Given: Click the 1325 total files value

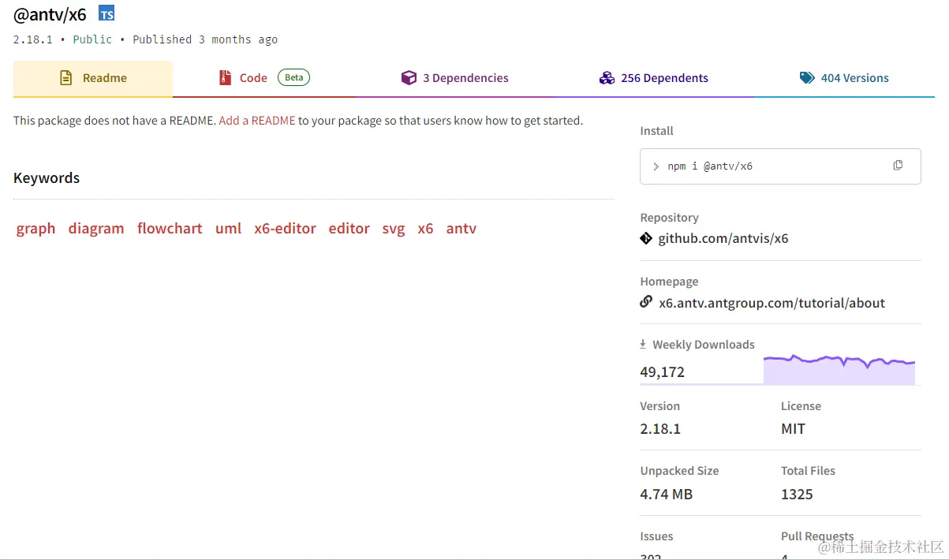Looking at the screenshot, I should click(797, 495).
